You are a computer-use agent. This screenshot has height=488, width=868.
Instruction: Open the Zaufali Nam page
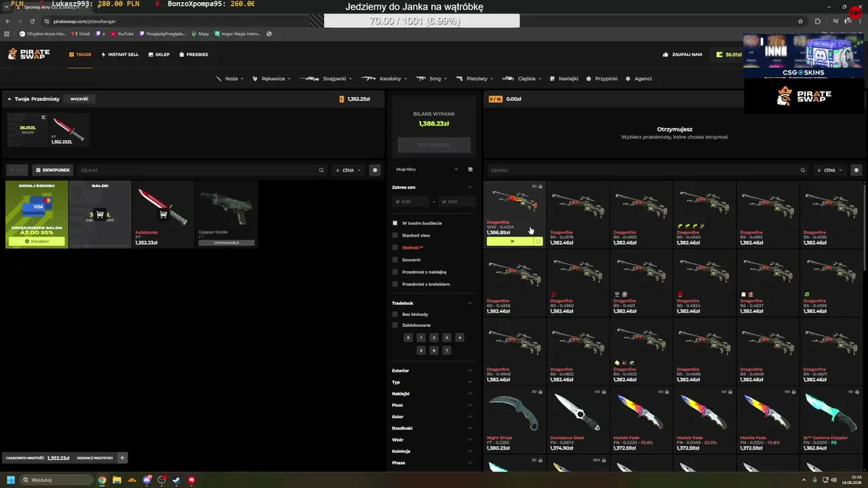(x=682, y=54)
